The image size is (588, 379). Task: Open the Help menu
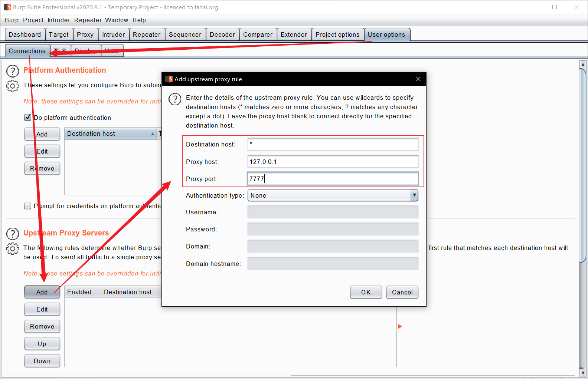139,20
